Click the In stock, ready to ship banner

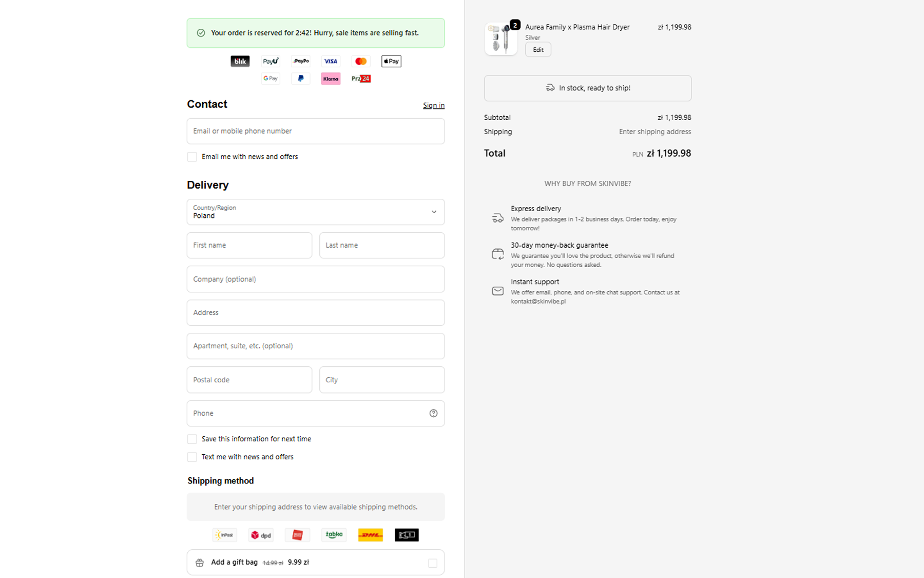(587, 88)
